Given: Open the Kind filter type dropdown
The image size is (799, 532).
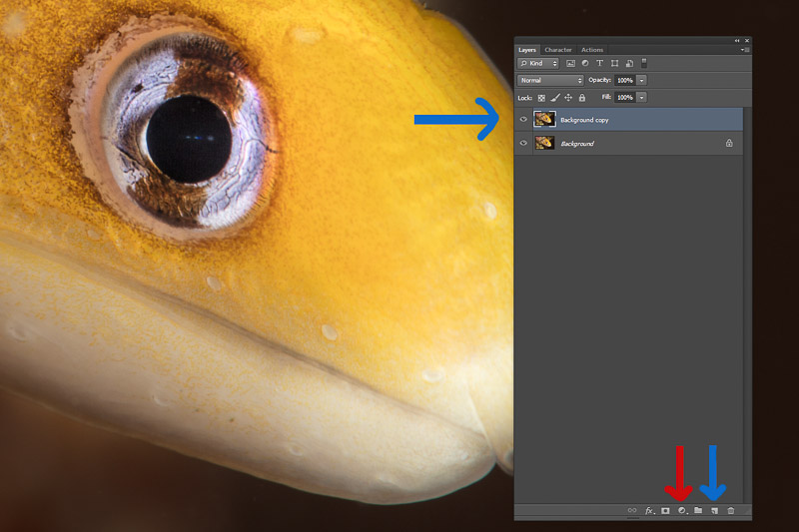Looking at the screenshot, I should pyautogui.click(x=539, y=63).
